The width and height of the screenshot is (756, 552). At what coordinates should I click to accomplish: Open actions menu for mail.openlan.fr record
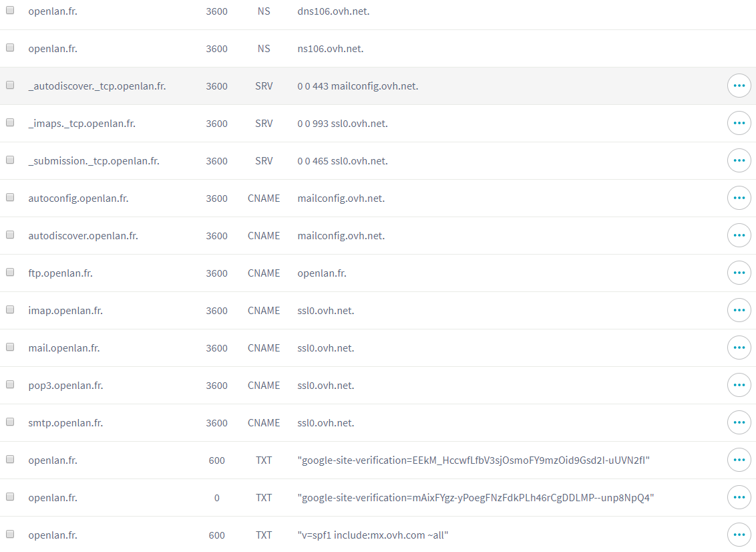[739, 348]
